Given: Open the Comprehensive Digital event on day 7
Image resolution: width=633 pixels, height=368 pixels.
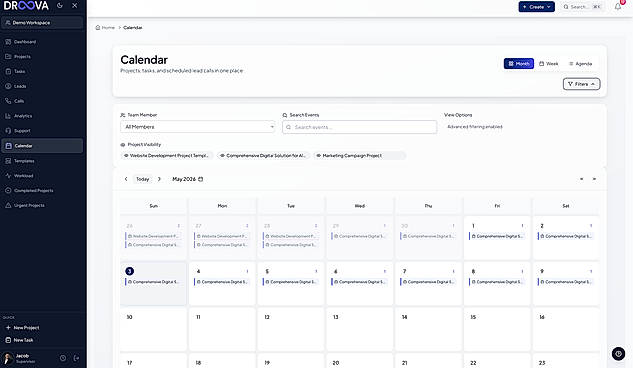Looking at the screenshot, I should click(428, 282).
